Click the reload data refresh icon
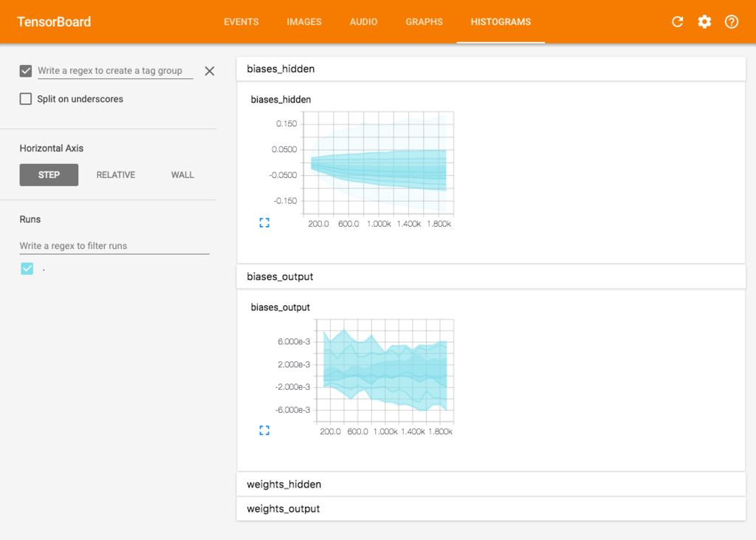 click(678, 21)
